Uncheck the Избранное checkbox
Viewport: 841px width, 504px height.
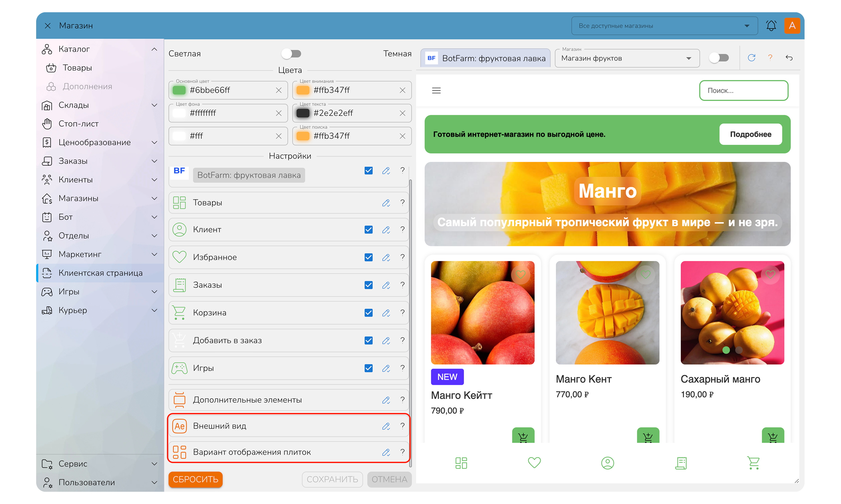(x=368, y=257)
